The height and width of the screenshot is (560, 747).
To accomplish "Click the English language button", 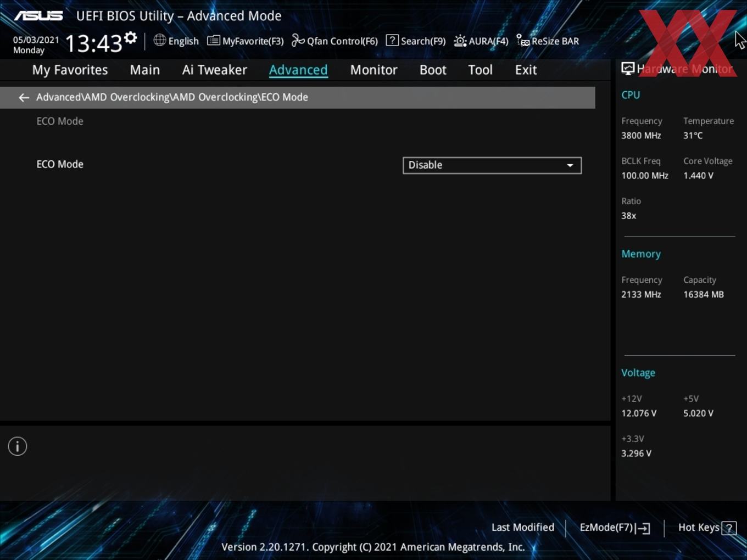I will 176,41.
